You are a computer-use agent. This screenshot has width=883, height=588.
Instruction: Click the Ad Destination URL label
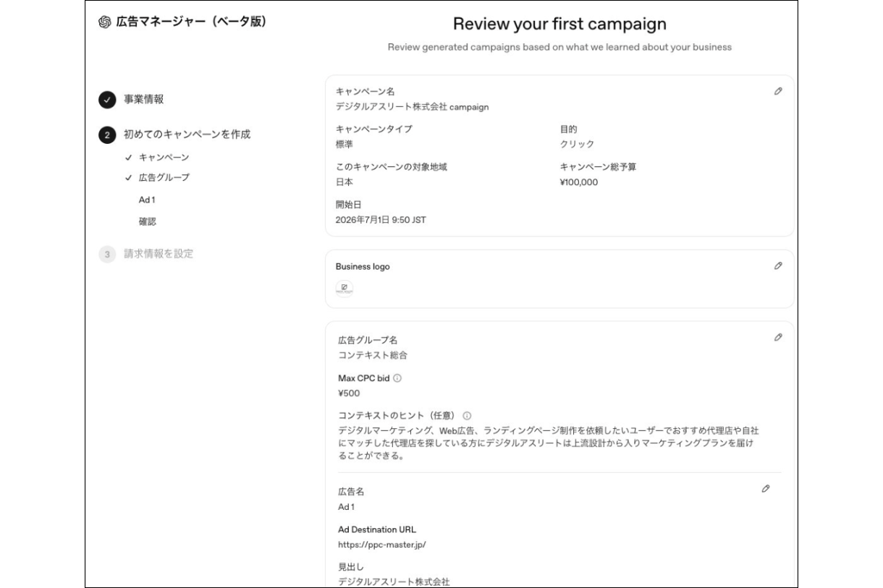point(377,529)
